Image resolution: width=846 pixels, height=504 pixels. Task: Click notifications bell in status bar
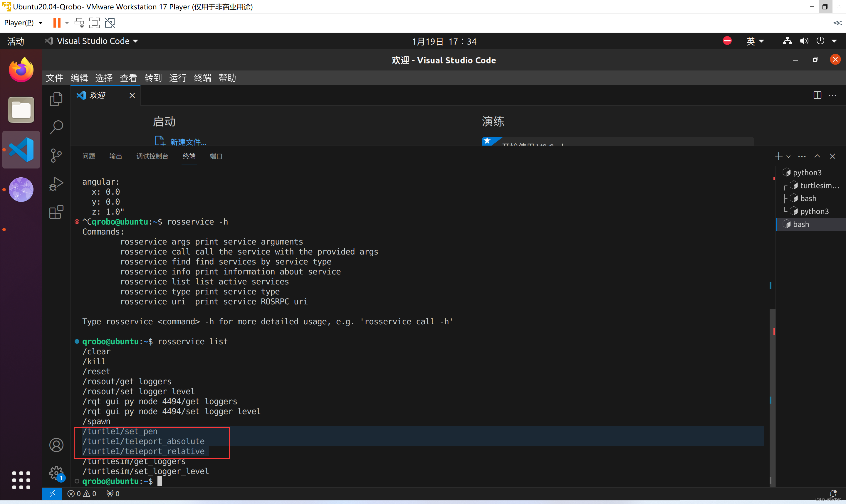coord(833,493)
